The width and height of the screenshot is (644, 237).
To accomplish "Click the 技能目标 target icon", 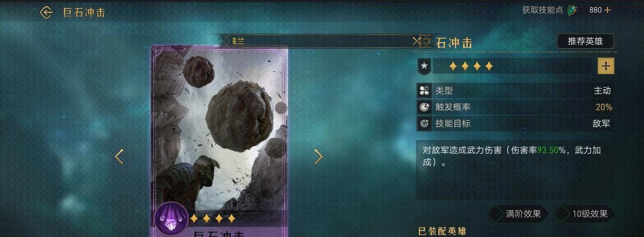I will 424,123.
